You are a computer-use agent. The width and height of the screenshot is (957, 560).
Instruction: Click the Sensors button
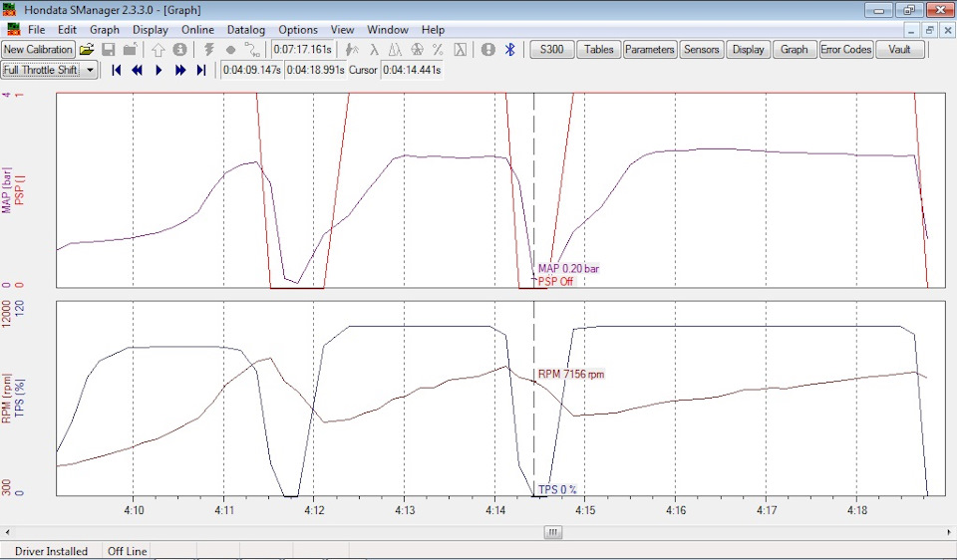(701, 50)
